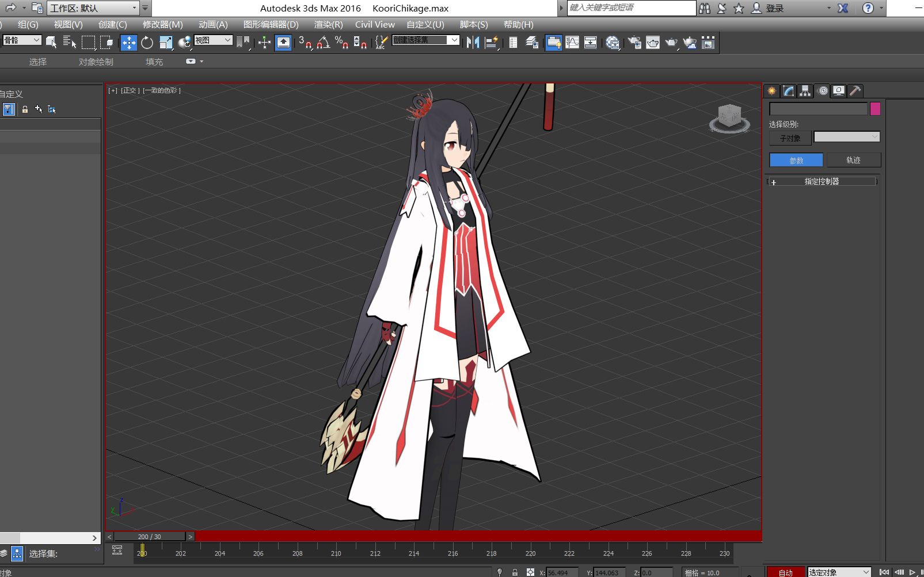Click the 子对象 button

[x=790, y=138]
